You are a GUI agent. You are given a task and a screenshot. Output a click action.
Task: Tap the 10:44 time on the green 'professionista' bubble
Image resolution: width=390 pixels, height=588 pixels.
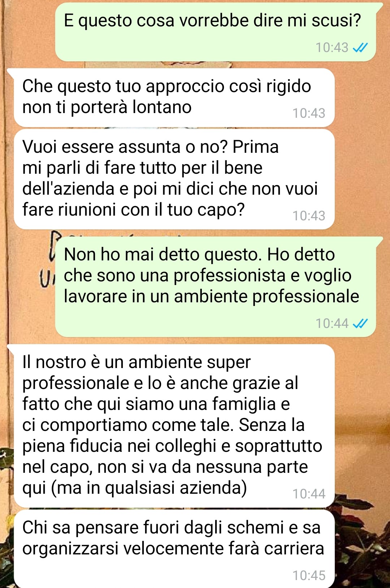point(332,323)
